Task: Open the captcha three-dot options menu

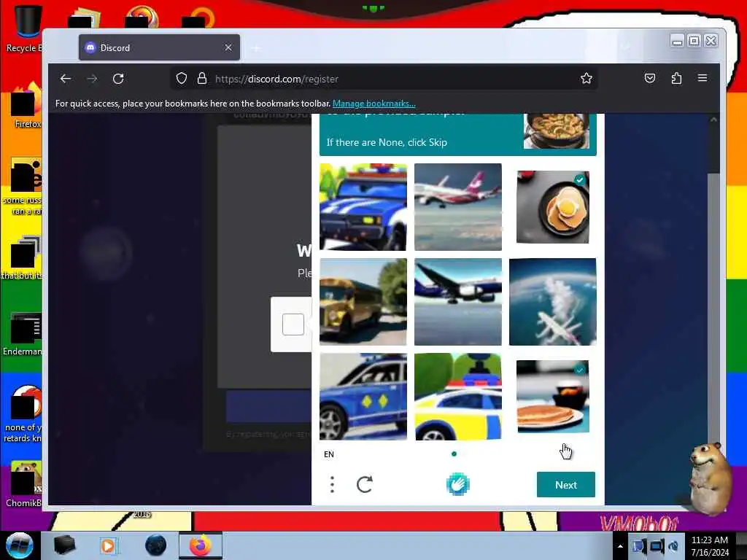Action: coord(332,484)
